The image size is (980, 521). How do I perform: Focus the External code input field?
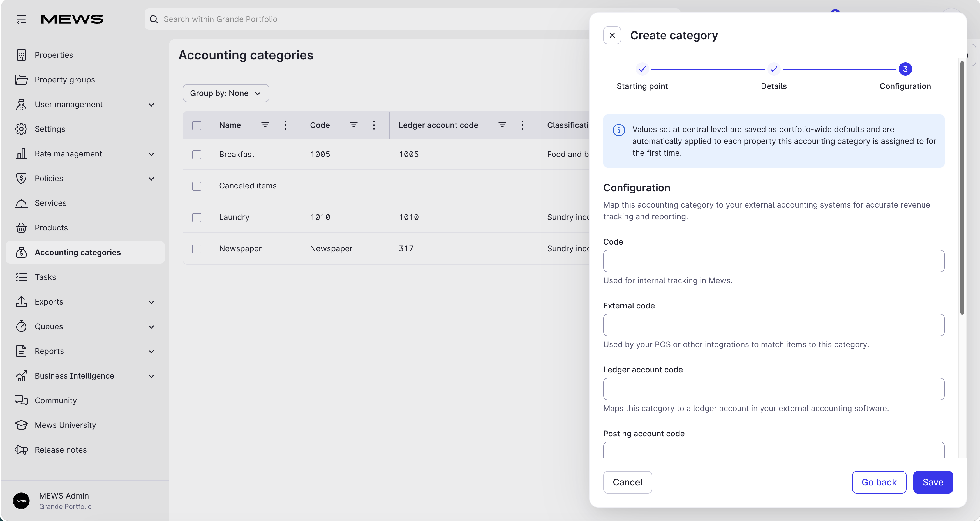point(773,325)
